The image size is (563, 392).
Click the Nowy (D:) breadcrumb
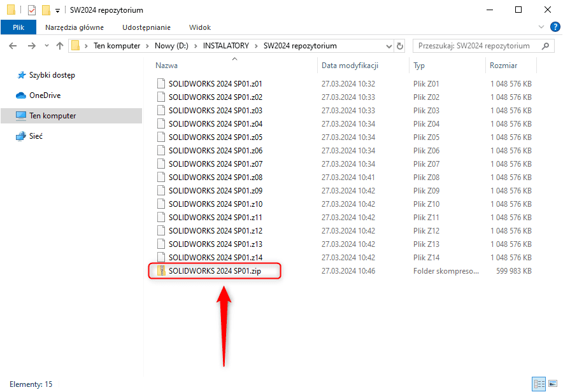click(x=171, y=46)
